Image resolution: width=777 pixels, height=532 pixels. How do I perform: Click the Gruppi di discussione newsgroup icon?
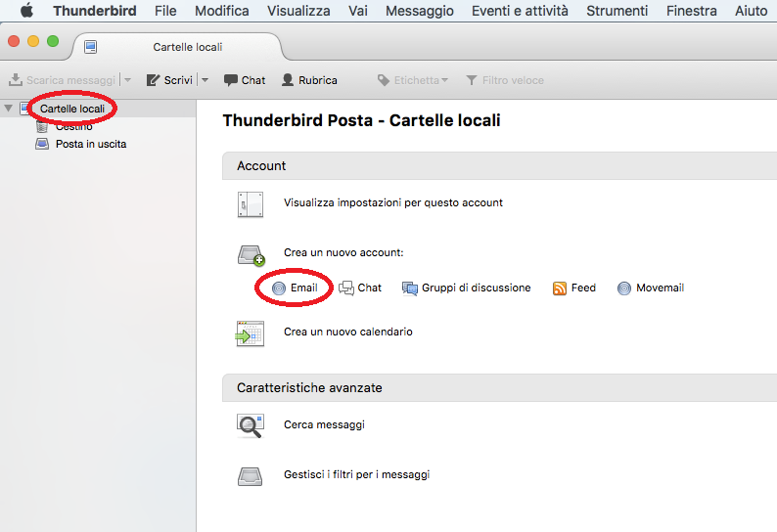(410, 288)
